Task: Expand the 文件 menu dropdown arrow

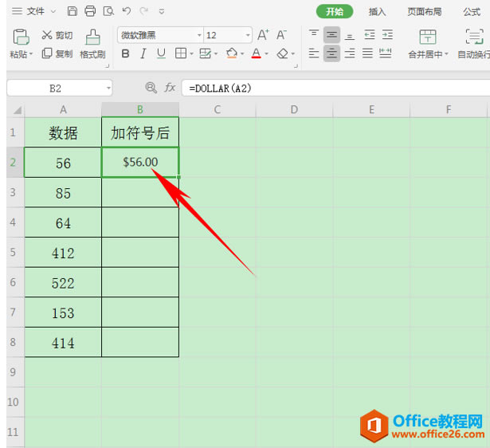Action: [x=53, y=12]
